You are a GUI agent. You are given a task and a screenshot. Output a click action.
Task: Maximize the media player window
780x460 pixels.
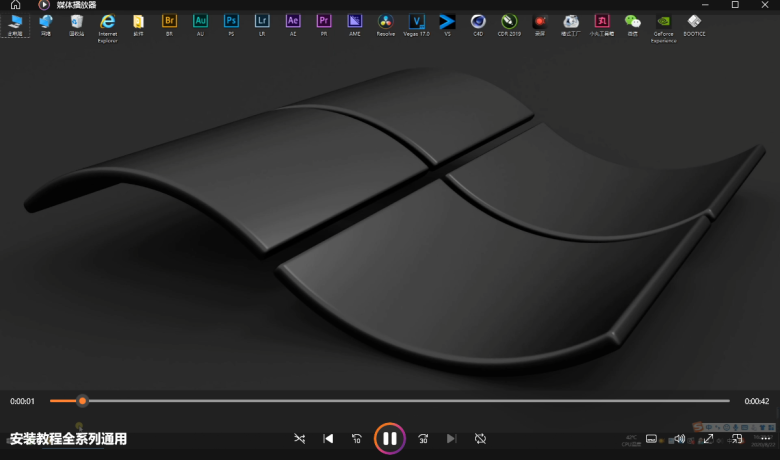pyautogui.click(x=735, y=5)
